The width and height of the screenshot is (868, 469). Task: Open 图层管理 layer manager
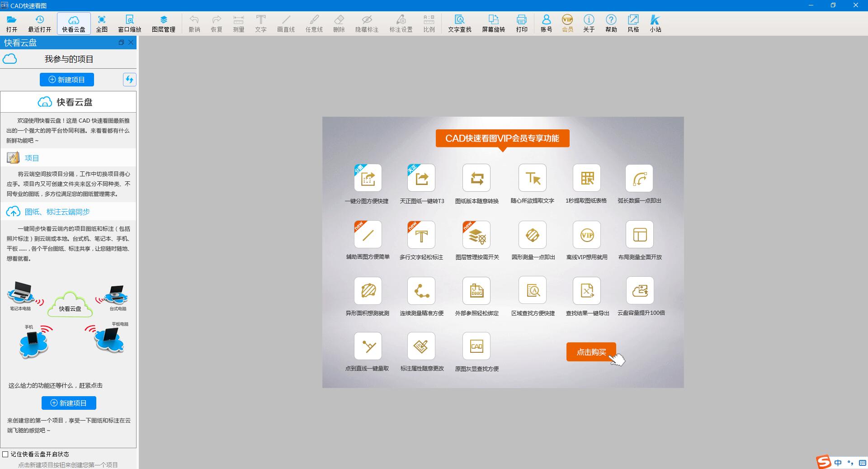[164, 24]
